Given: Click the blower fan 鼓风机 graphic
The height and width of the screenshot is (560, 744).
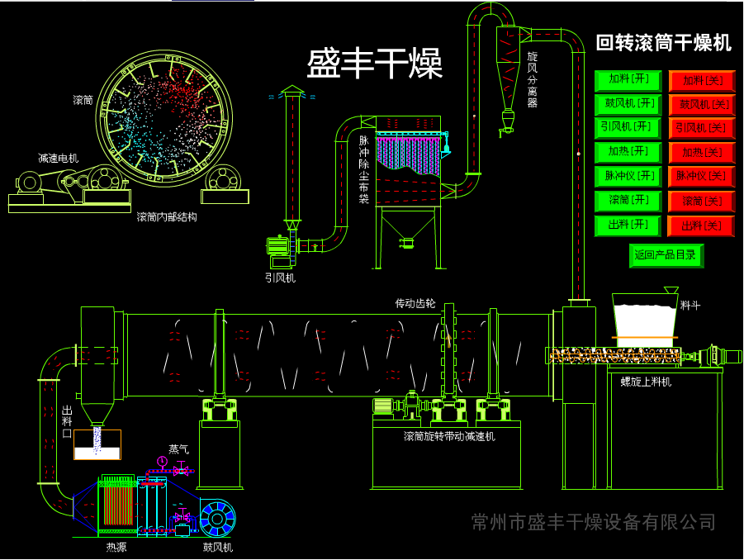Looking at the screenshot, I should (217, 518).
